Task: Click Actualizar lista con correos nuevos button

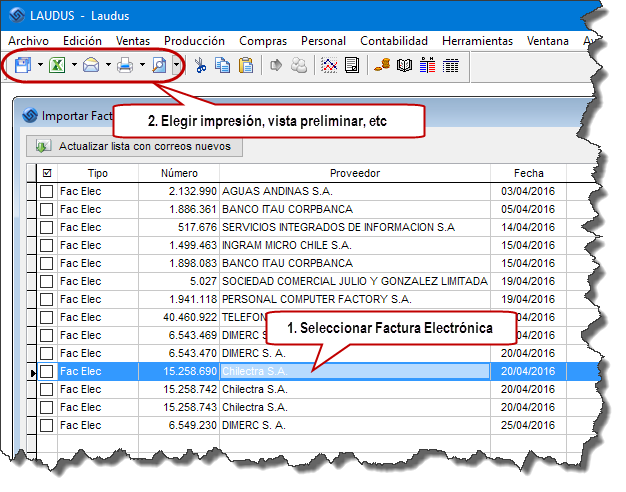Action: pos(135,146)
